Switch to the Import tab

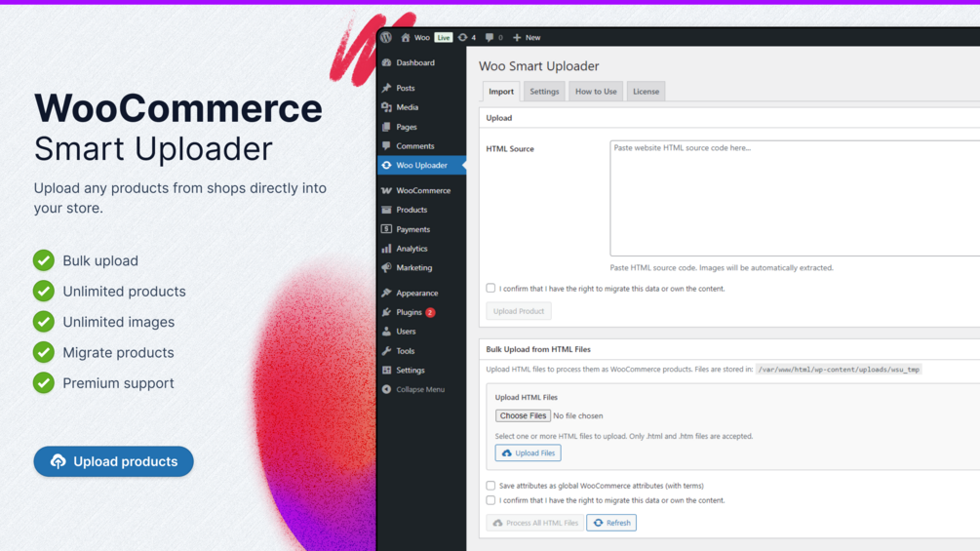click(501, 92)
